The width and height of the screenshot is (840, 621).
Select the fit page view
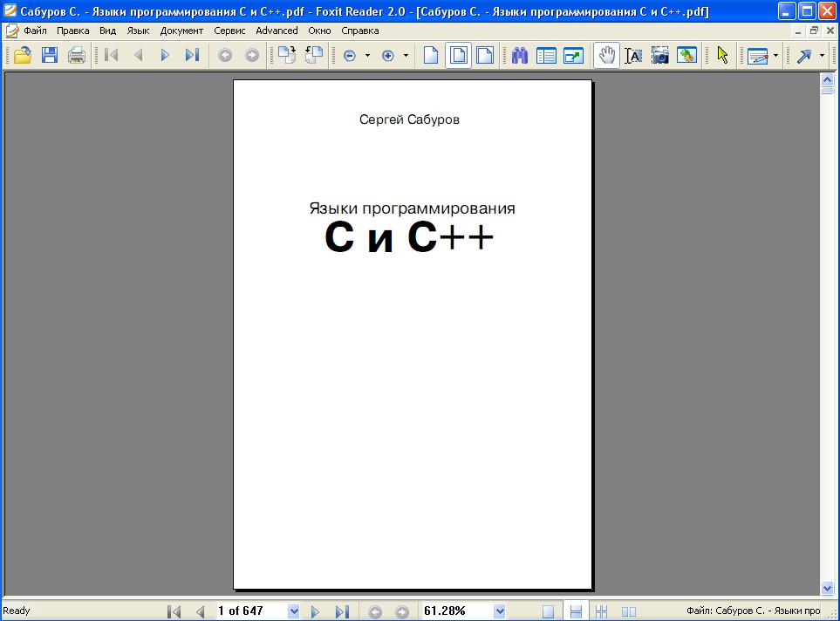click(x=458, y=55)
